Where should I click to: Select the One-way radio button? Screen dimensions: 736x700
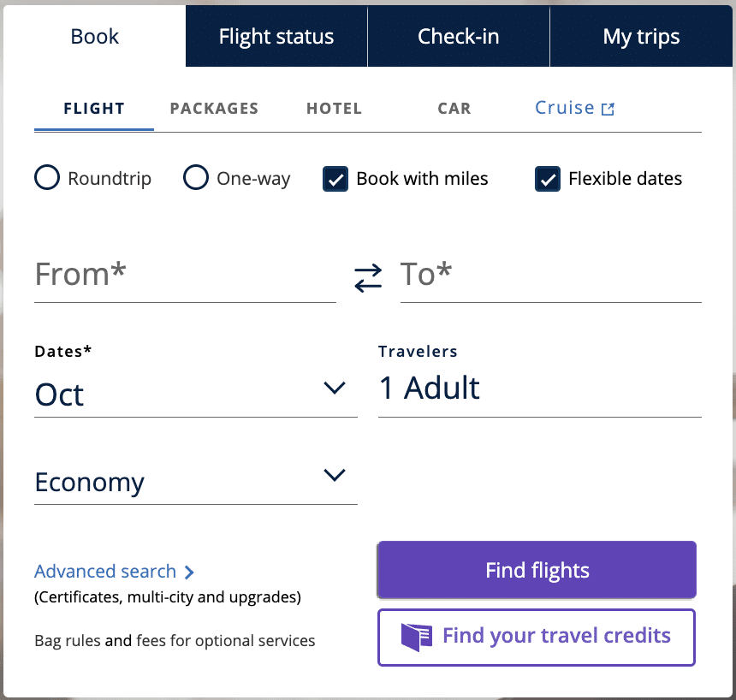[196, 178]
